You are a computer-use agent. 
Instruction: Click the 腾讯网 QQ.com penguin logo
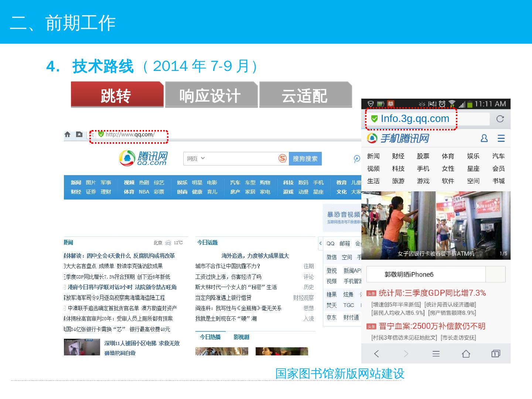pos(143,158)
